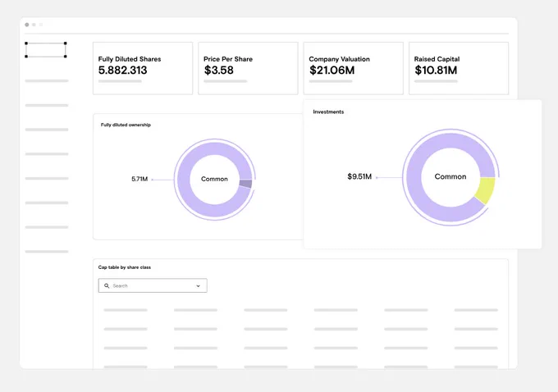Image resolution: width=558 pixels, height=392 pixels.
Task: Click the $3.58 price value
Action: (x=218, y=71)
